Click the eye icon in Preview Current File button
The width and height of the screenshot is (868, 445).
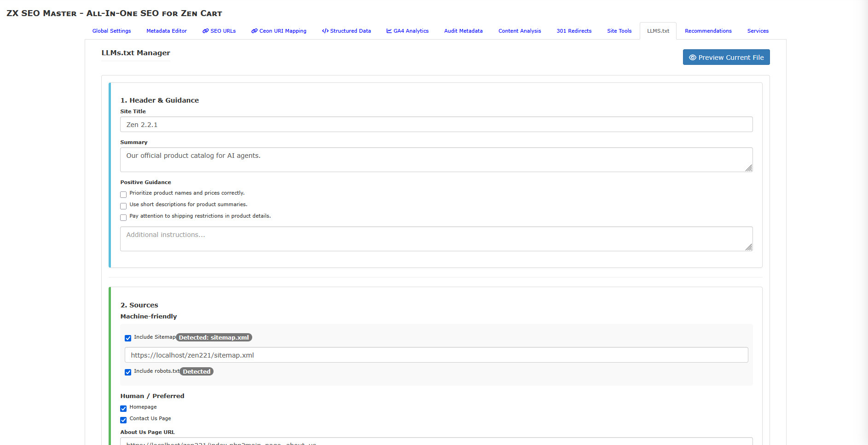point(692,58)
